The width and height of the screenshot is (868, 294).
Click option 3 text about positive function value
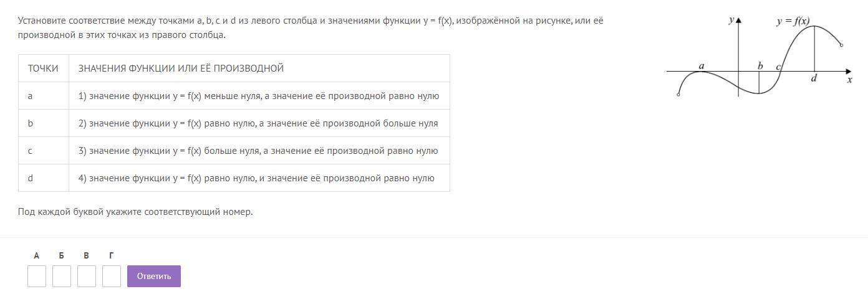pyautogui.click(x=258, y=151)
